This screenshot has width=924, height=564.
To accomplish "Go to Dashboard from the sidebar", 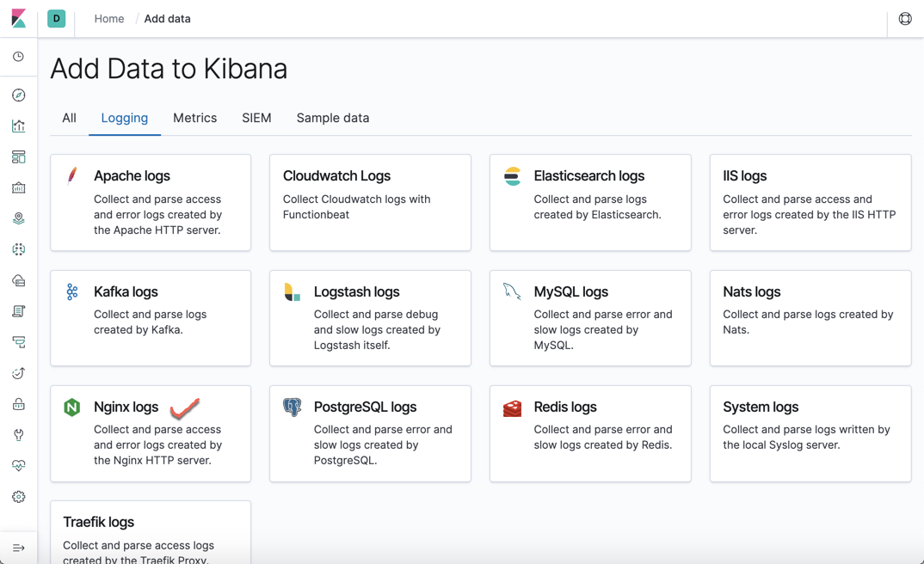I will click(19, 157).
